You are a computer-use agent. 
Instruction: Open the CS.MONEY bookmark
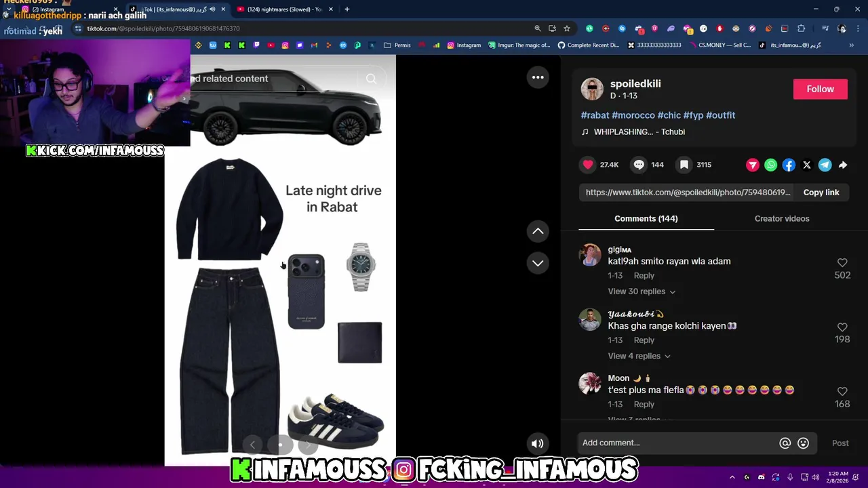(x=719, y=45)
